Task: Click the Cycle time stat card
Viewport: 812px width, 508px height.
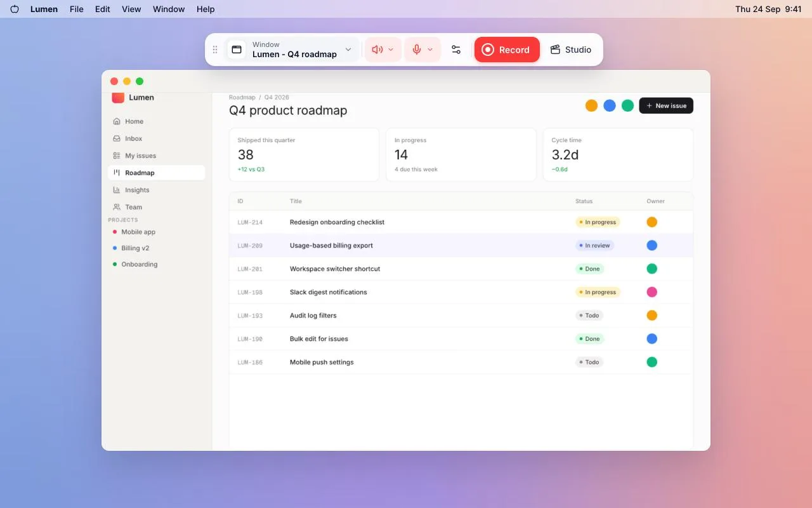Action: [x=618, y=155]
